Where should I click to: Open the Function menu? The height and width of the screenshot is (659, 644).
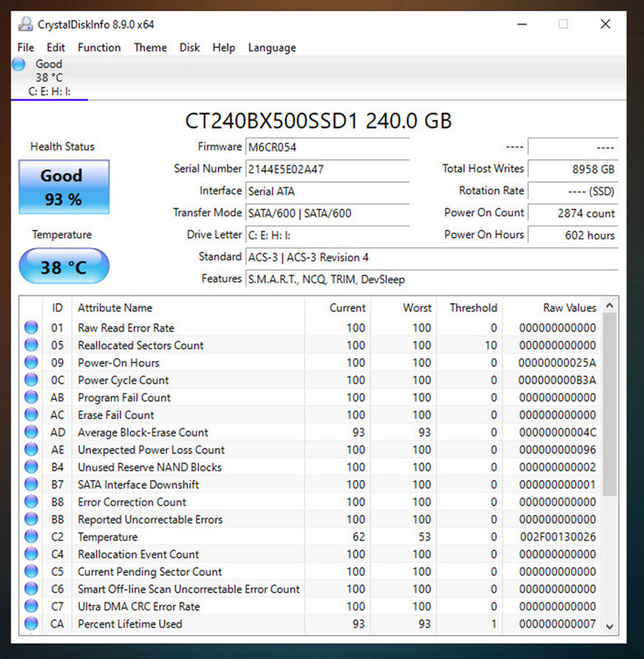(x=99, y=48)
